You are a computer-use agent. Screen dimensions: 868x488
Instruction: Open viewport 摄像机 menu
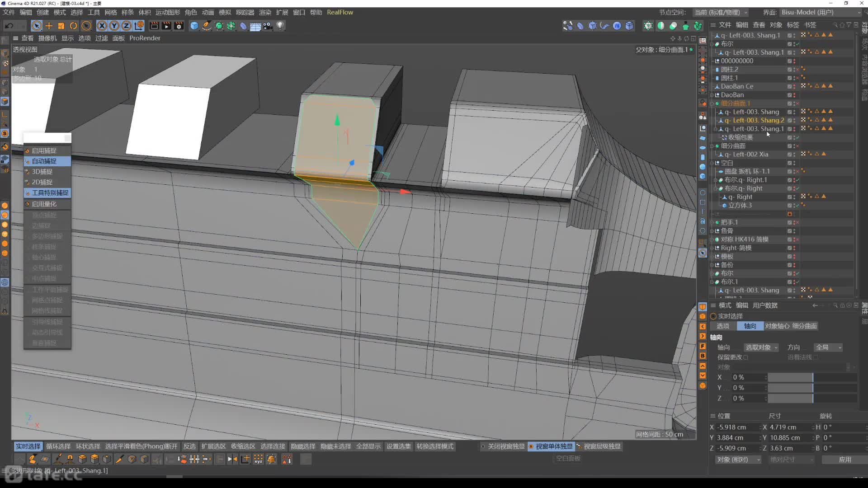pyautogui.click(x=47, y=38)
